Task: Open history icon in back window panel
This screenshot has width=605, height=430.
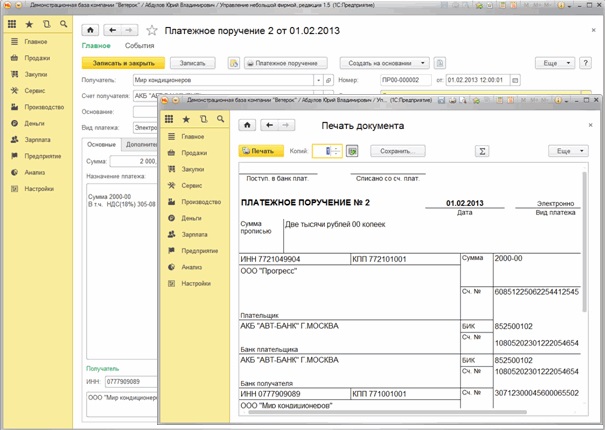Action: coord(47,24)
